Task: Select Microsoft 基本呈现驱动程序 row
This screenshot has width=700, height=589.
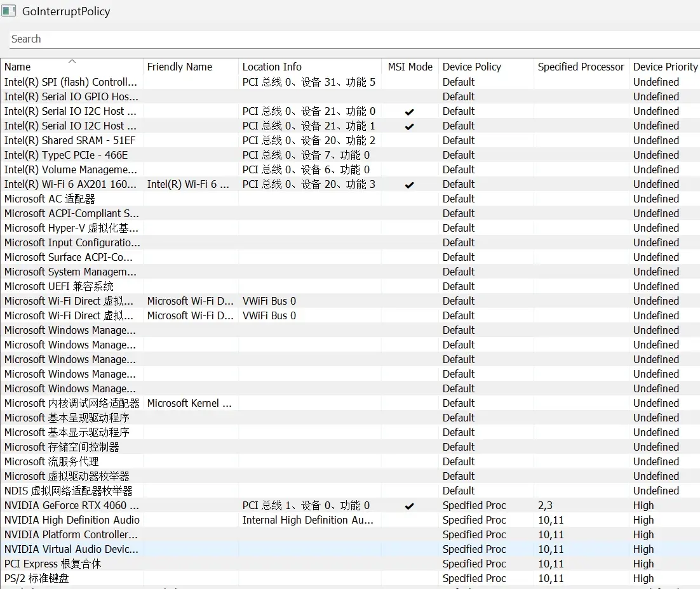Action: 350,418
